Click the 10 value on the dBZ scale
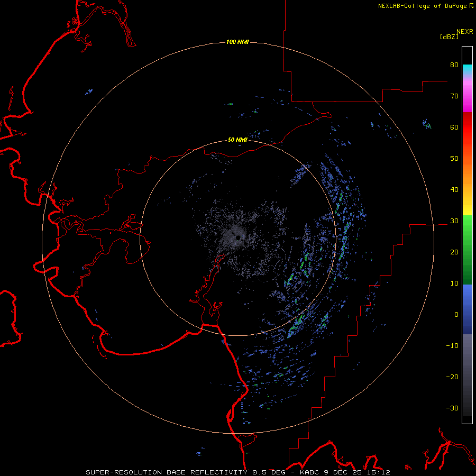 pyautogui.click(x=454, y=283)
